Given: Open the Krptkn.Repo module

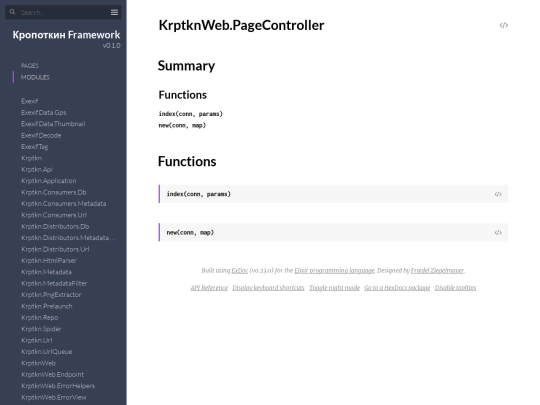Looking at the screenshot, I should (40, 318).
